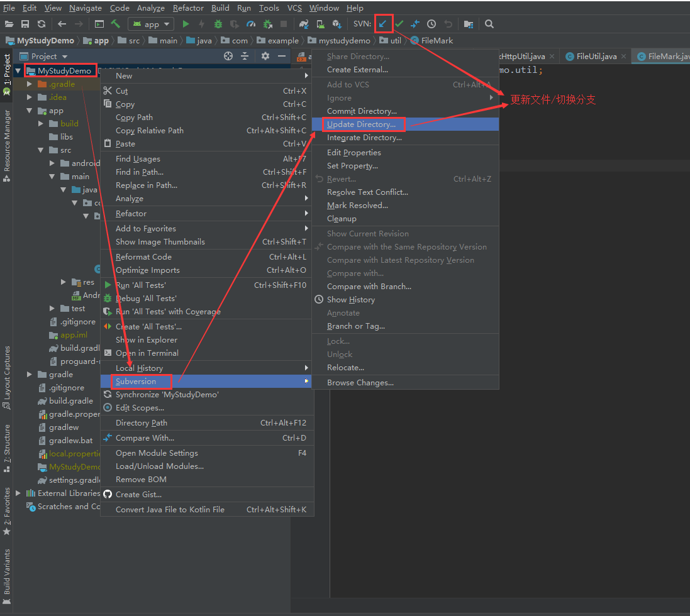This screenshot has width=690, height=616.
Task: Choose Update Directory... in submenu
Action: (x=405, y=124)
